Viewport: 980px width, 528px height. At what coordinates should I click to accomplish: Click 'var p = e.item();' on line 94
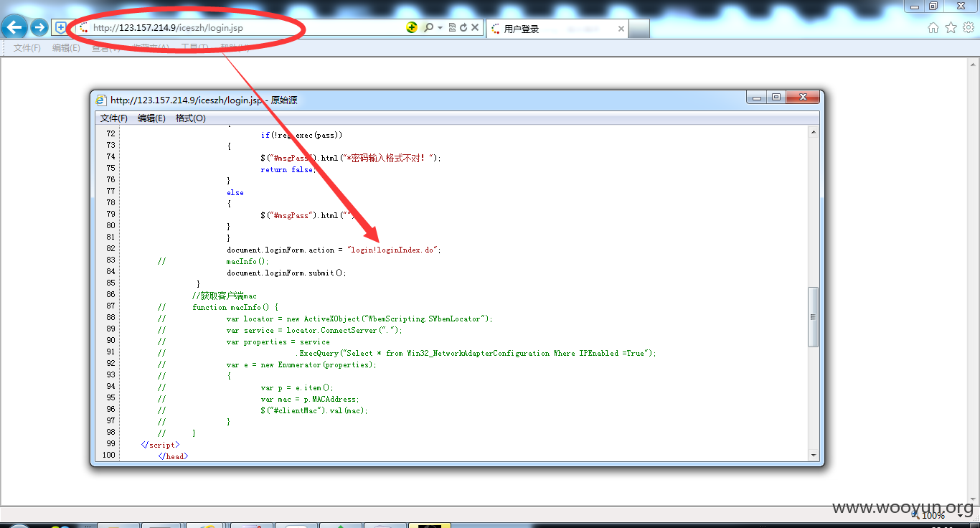[297, 387]
